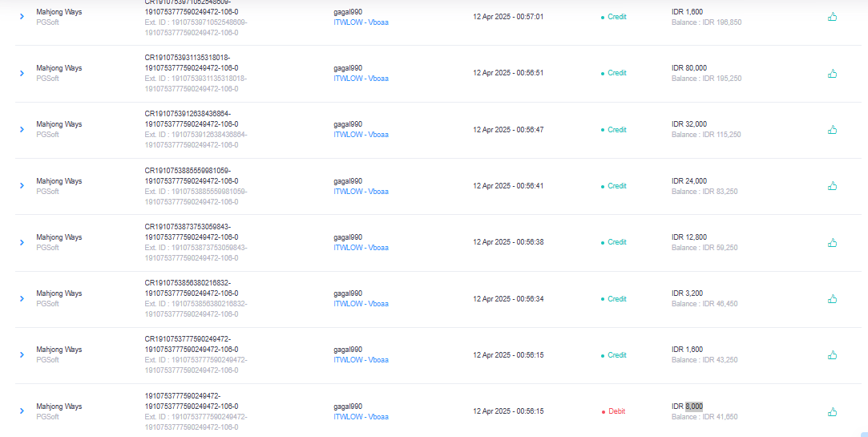This screenshot has height=437, width=868.
Task: Click thumbs-up icon on IDR 32,000 row
Action: pyautogui.click(x=832, y=130)
